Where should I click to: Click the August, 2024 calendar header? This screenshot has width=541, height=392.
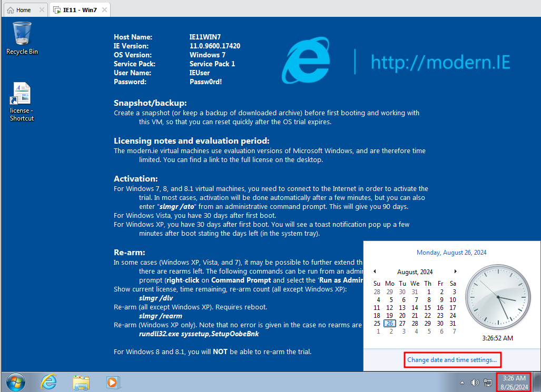(x=415, y=272)
